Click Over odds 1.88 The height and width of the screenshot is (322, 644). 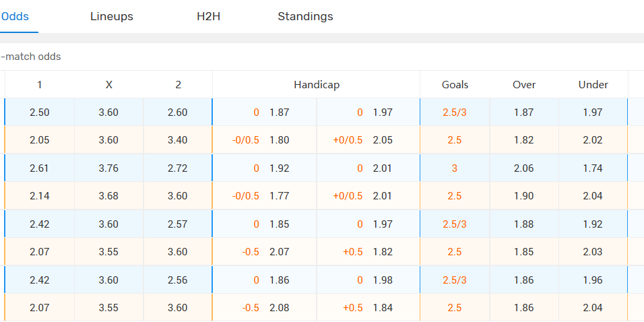click(523, 224)
